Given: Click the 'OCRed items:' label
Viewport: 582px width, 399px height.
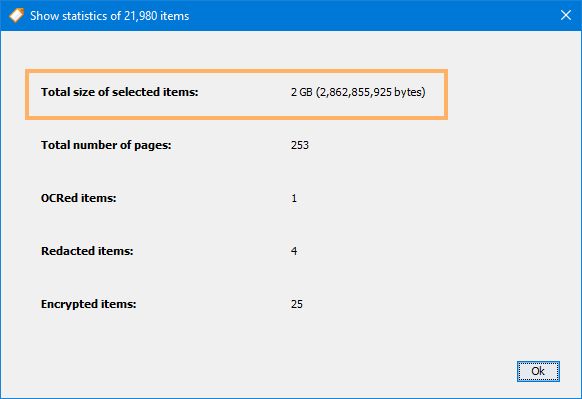Looking at the screenshot, I should pos(78,198).
